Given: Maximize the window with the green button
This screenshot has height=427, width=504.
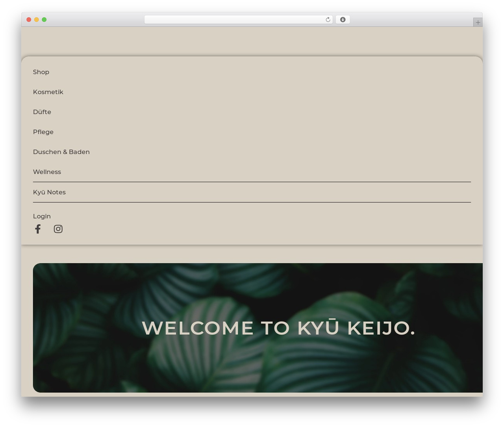Looking at the screenshot, I should [44, 20].
